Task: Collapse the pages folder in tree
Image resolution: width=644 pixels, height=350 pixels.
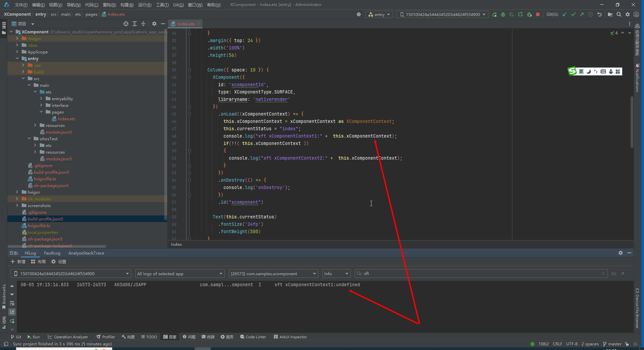Action: coord(41,112)
